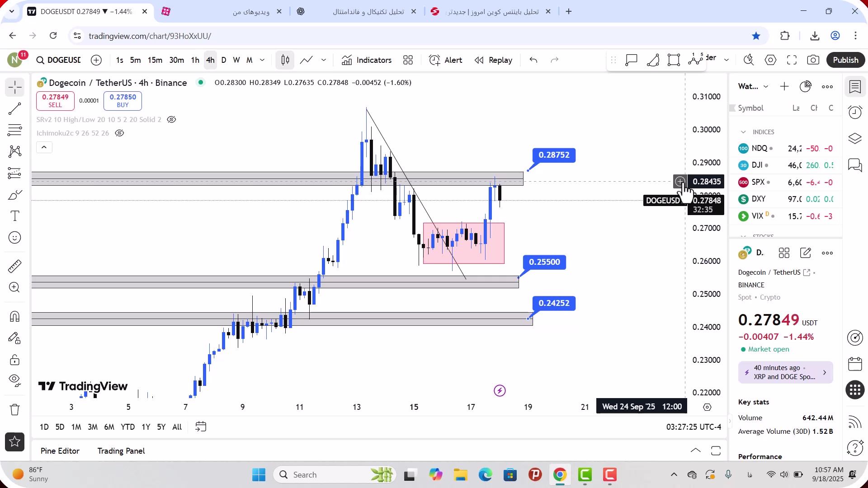Open the Pine Editor tab
Viewport: 868px width, 488px height.
coord(60,451)
